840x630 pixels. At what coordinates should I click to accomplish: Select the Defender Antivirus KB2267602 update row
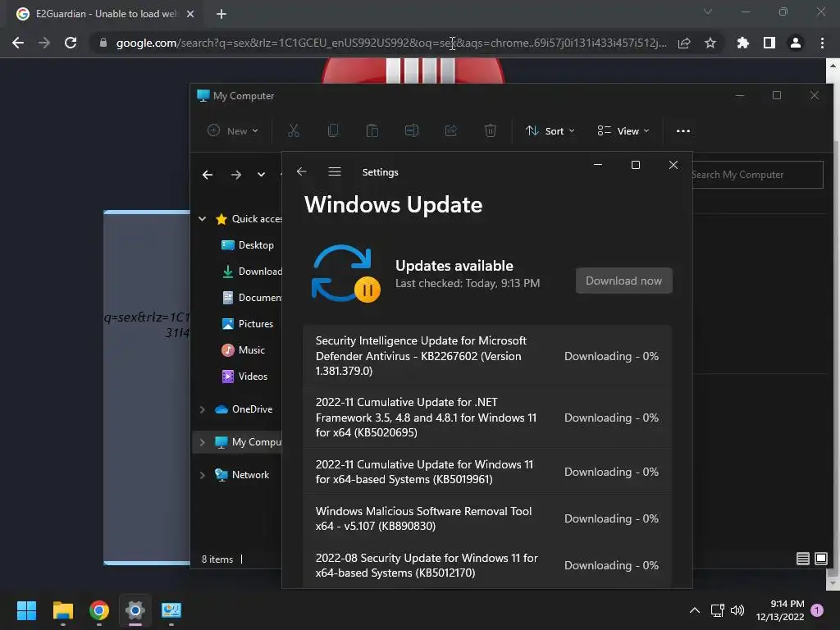pos(487,356)
